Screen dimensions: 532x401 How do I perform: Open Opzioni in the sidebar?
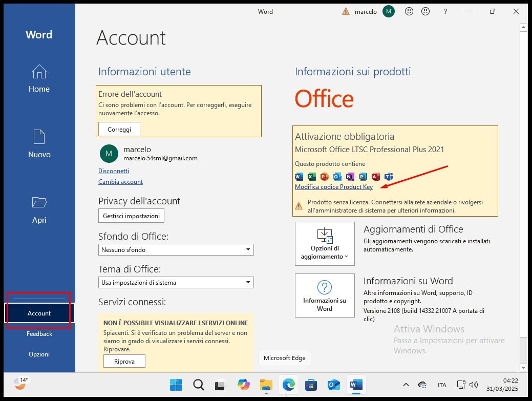[39, 354]
